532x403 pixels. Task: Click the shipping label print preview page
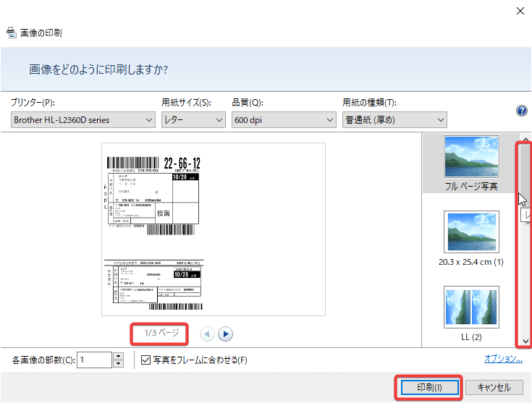214,229
